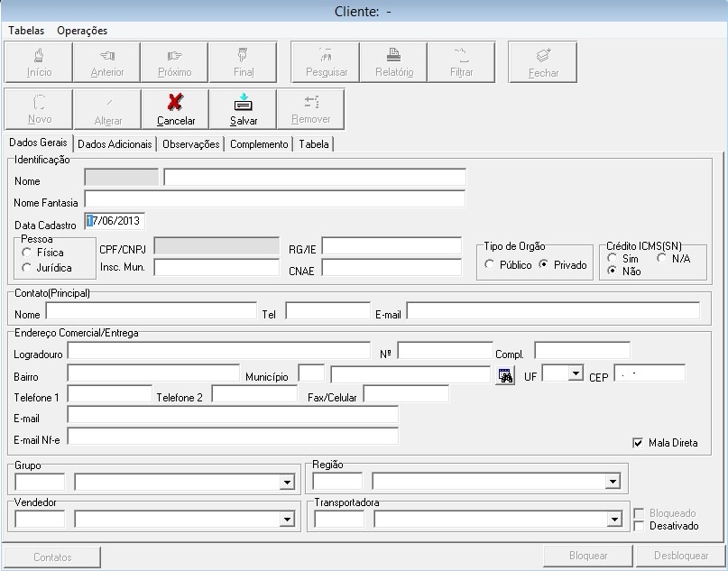Click the Nome Fantasia input field
The width and height of the screenshot is (728, 571).
tap(274, 199)
